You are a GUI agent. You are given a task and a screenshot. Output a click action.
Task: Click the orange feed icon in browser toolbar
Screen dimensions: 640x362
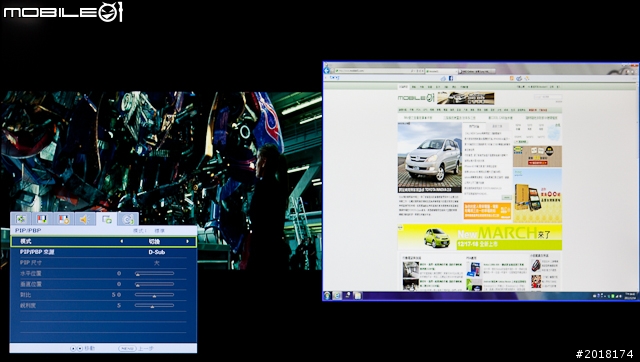pos(511,78)
